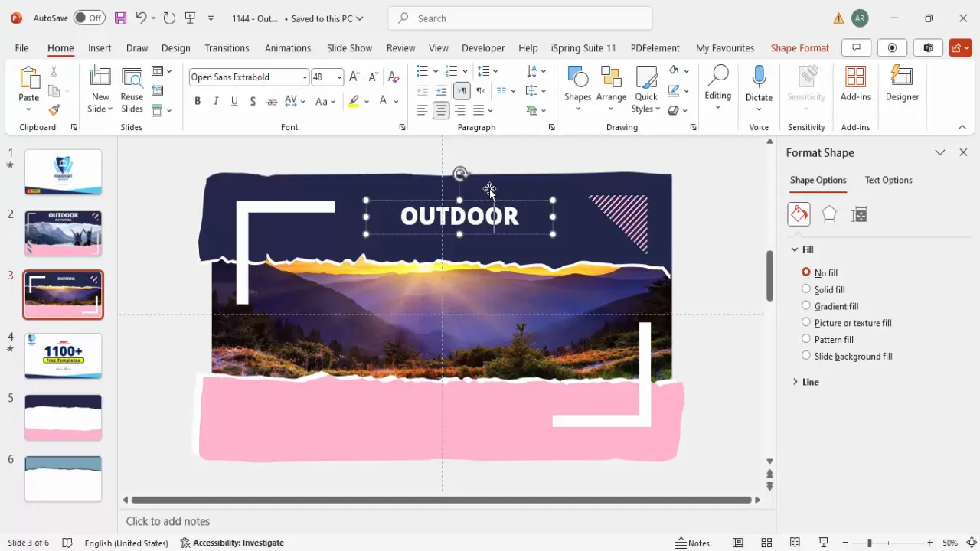Open Designer pane
The image size is (980, 551).
coord(902,84)
